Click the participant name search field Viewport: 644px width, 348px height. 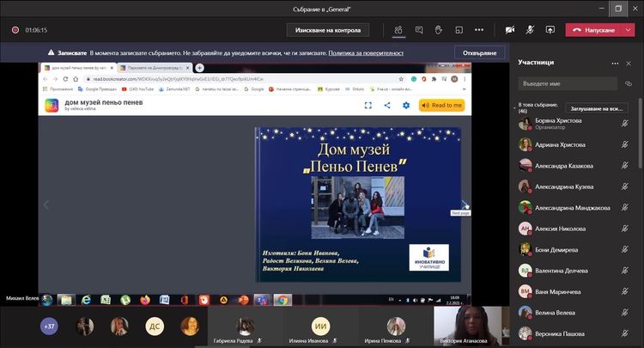point(567,83)
